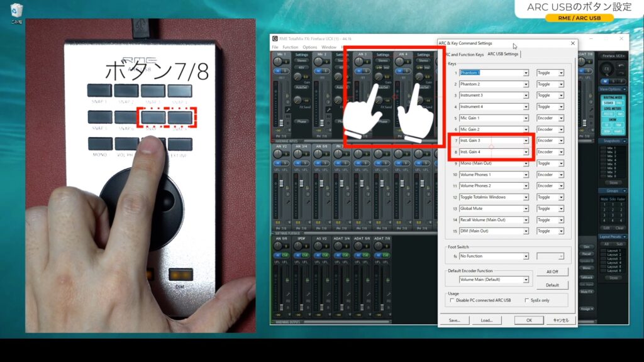Open the Recycle Bin desktop icon
The height and width of the screenshot is (362, 644).
coord(16,13)
